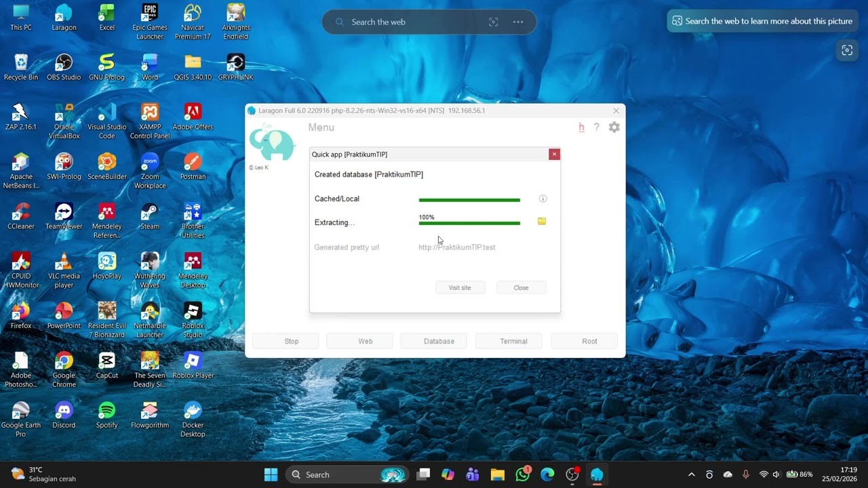Select the Navicat Premium 17 desktop icon
The height and width of the screenshot is (488, 868).
(193, 22)
